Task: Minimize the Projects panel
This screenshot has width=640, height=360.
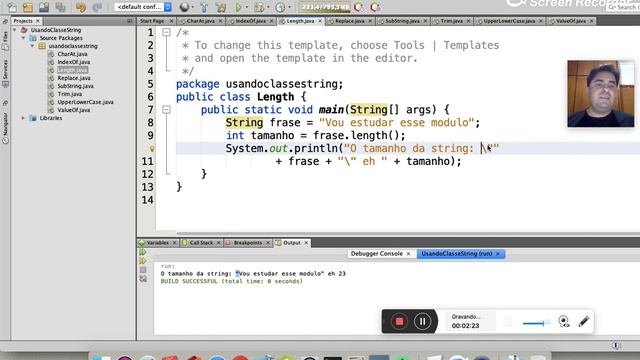Action: point(129,21)
